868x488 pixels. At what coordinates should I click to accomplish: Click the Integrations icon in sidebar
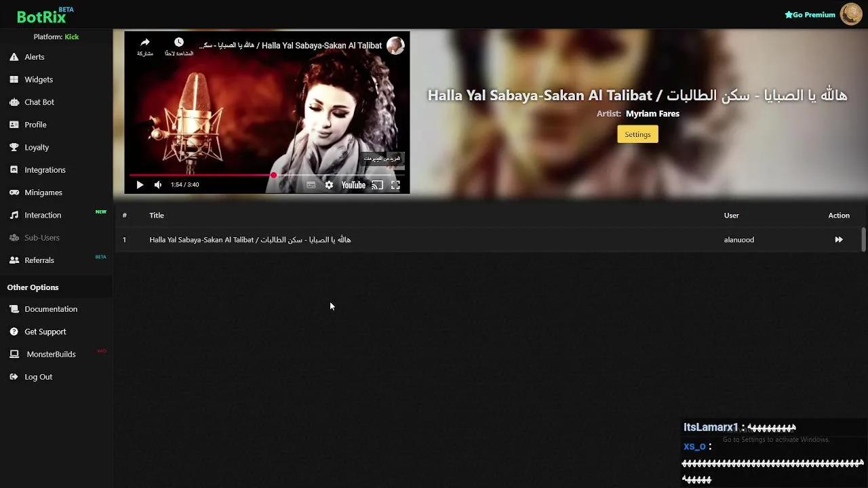(14, 170)
